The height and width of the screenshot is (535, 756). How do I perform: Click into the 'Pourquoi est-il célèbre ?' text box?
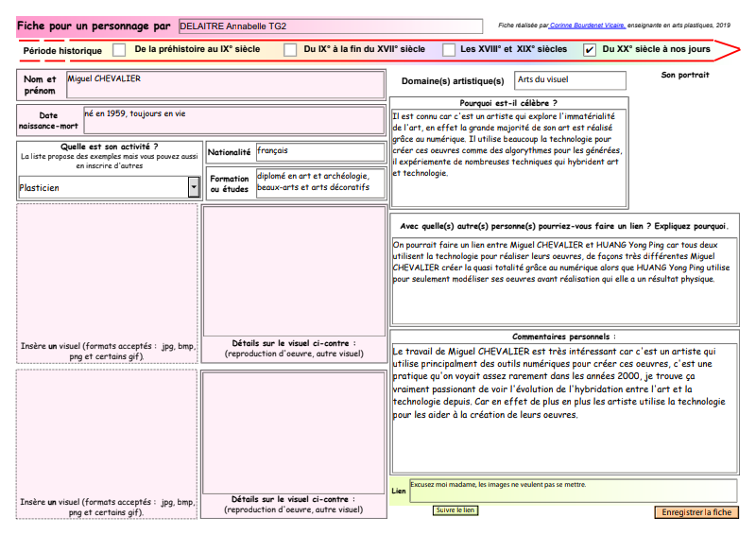click(x=508, y=157)
